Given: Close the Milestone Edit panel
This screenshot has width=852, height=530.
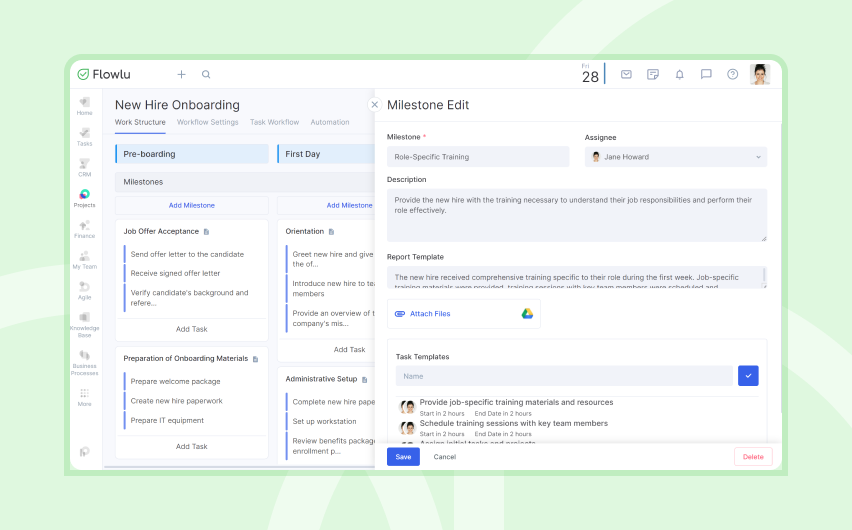Looking at the screenshot, I should 374,104.
